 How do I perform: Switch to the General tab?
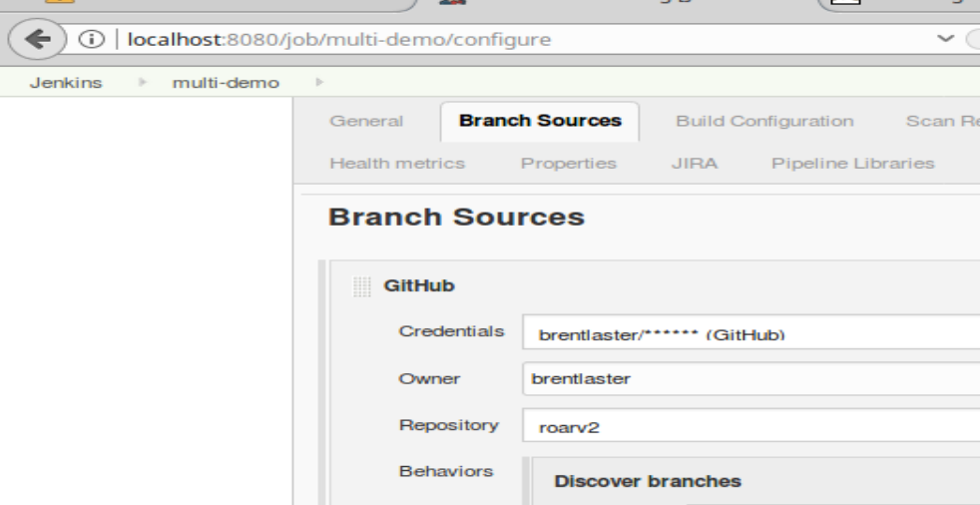coord(365,122)
